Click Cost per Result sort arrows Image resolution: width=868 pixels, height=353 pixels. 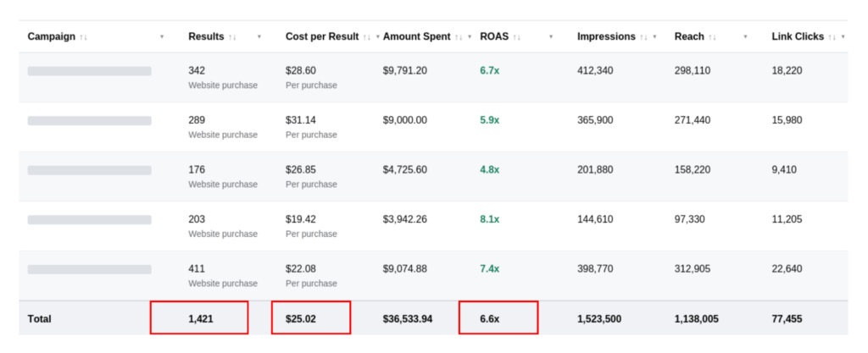(x=368, y=37)
